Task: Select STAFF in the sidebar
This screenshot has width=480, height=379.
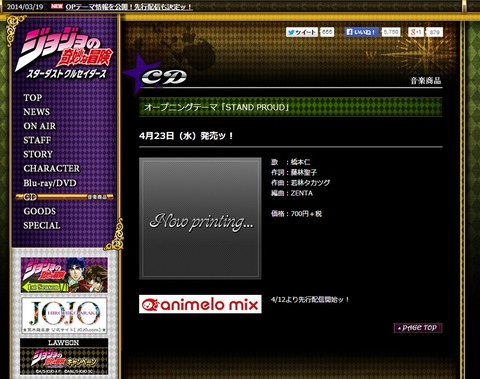Action: click(x=37, y=140)
